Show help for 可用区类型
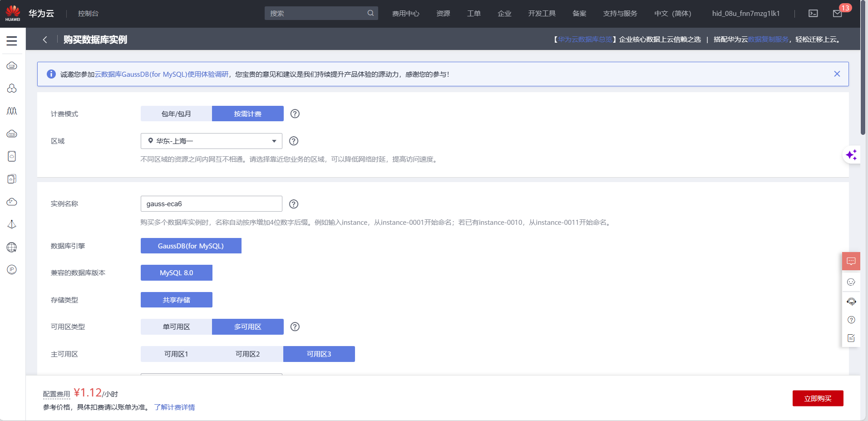Viewport: 868px width, 421px height. pos(295,327)
